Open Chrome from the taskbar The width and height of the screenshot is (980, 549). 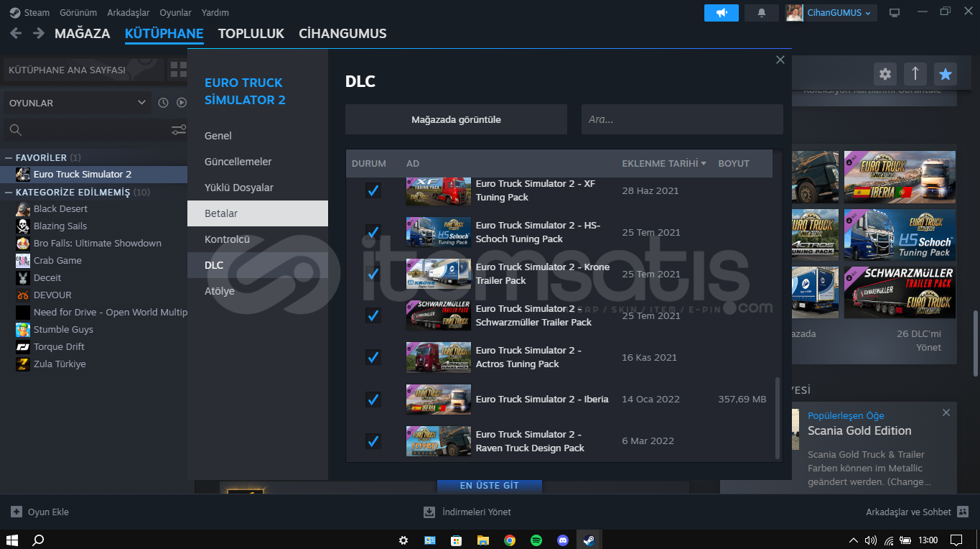point(510,540)
